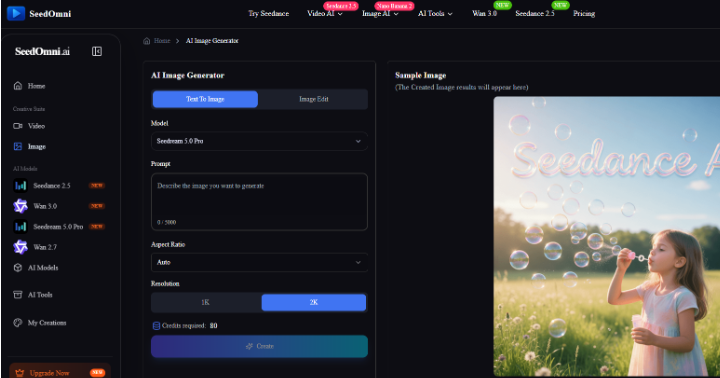Click the sample bubble girl image

(x=607, y=237)
